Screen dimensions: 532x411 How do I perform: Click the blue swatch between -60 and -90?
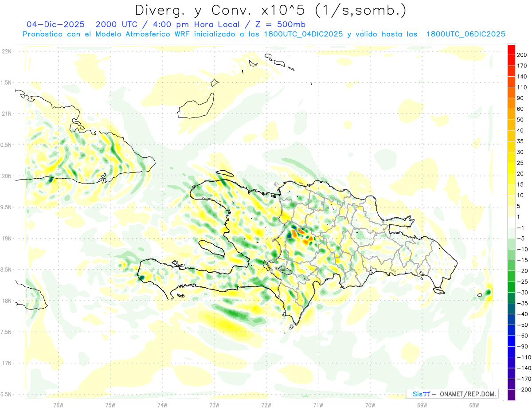[x=511, y=341]
